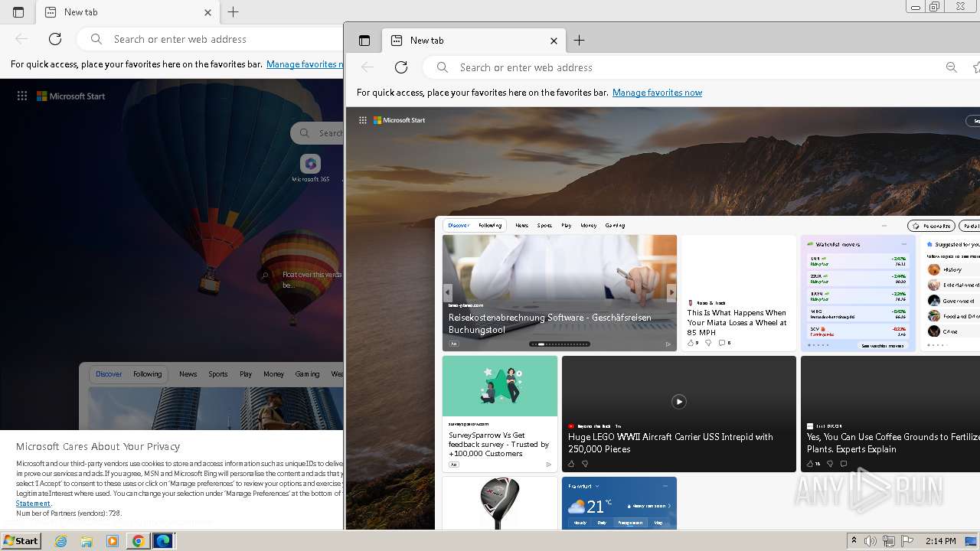Open new tab with plus in front window
980x551 pixels.
click(x=580, y=41)
